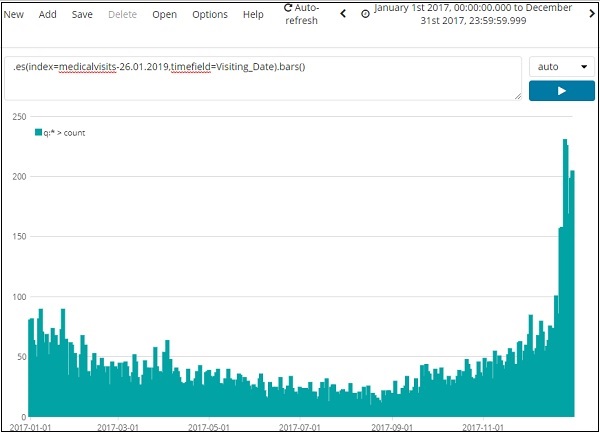The height and width of the screenshot is (432, 600).
Task: Shift the time range backward with the left chevron
Action: click(x=343, y=14)
